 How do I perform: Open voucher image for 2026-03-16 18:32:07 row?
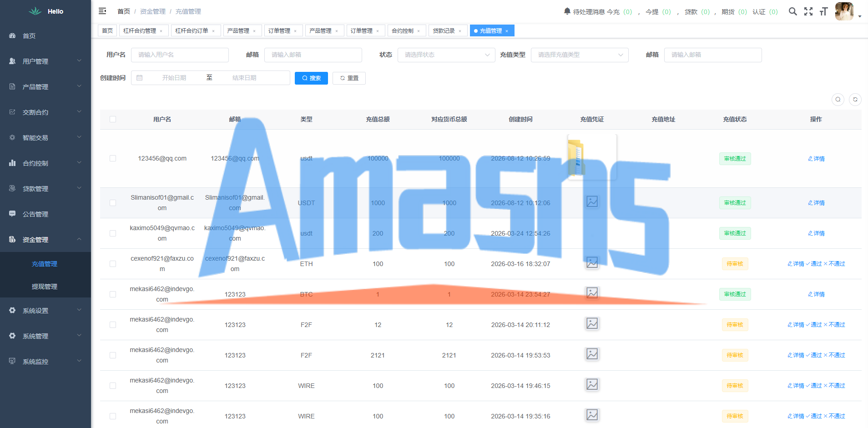pyautogui.click(x=592, y=262)
